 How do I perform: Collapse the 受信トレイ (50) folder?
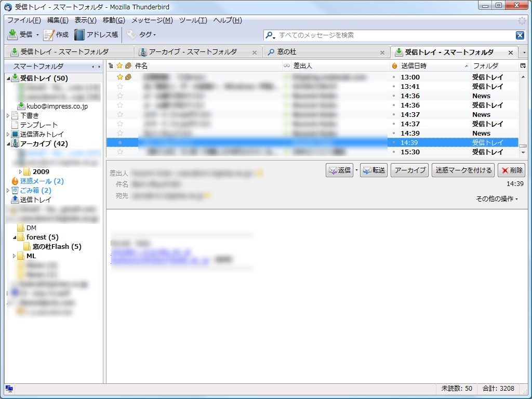8,78
